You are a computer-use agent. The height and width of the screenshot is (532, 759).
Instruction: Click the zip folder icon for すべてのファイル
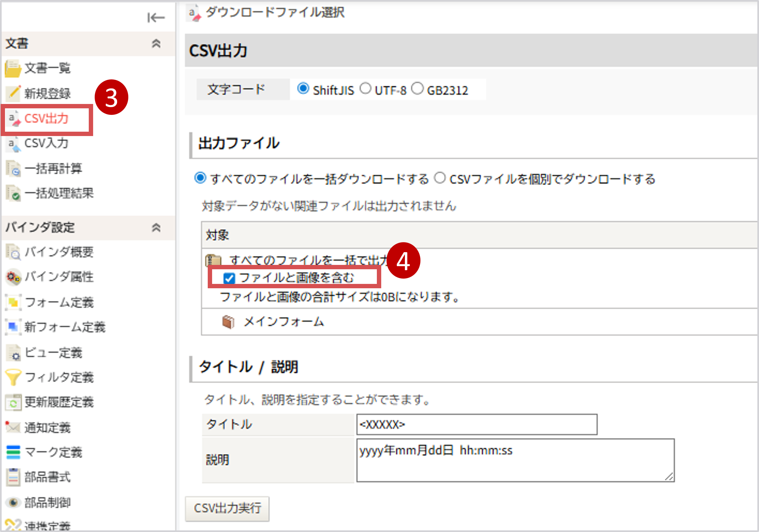click(x=213, y=260)
